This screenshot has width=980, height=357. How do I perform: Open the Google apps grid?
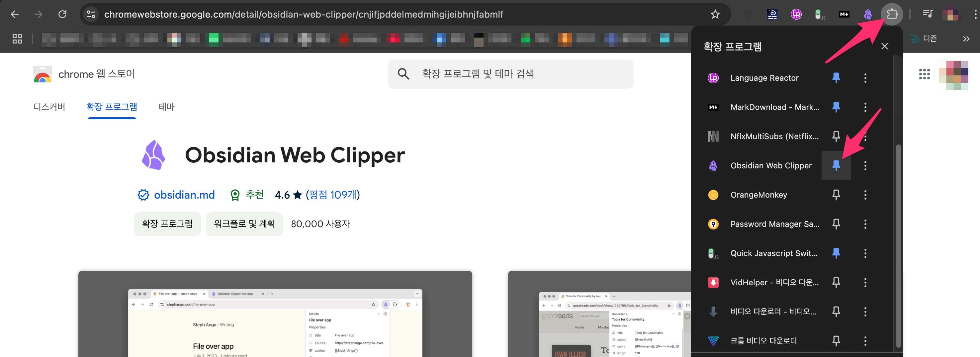924,74
